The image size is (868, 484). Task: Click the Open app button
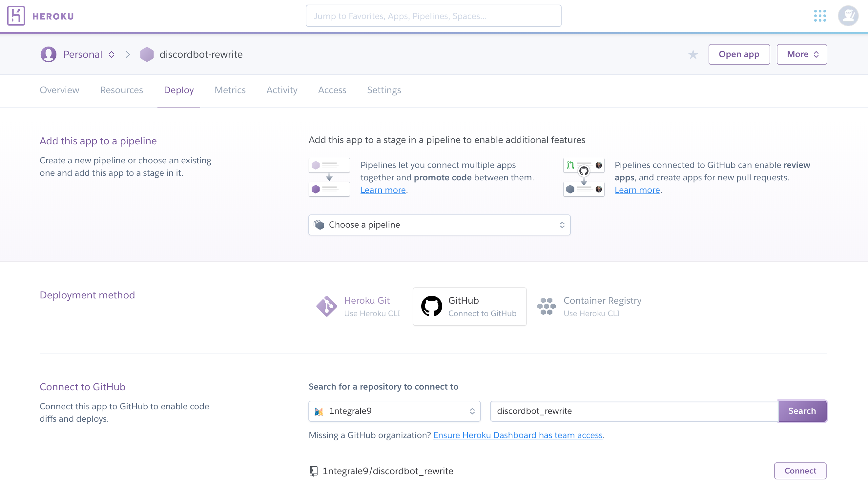coord(739,54)
